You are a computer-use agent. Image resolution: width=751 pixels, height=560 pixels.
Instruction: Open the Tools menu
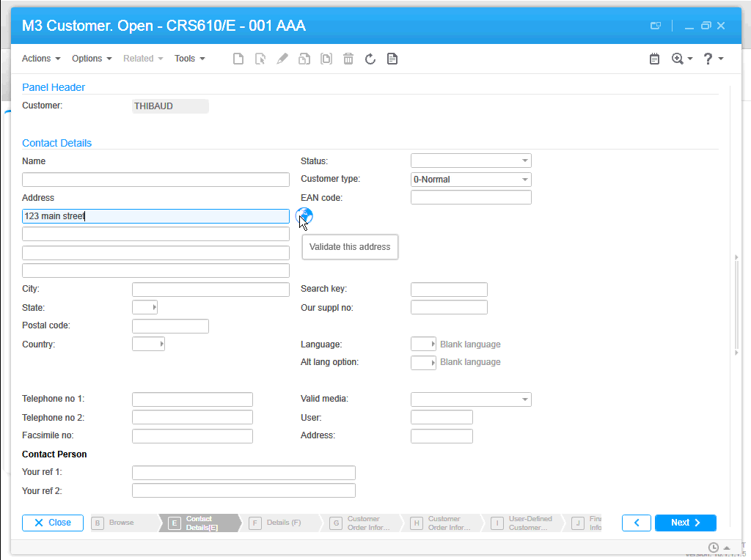189,59
